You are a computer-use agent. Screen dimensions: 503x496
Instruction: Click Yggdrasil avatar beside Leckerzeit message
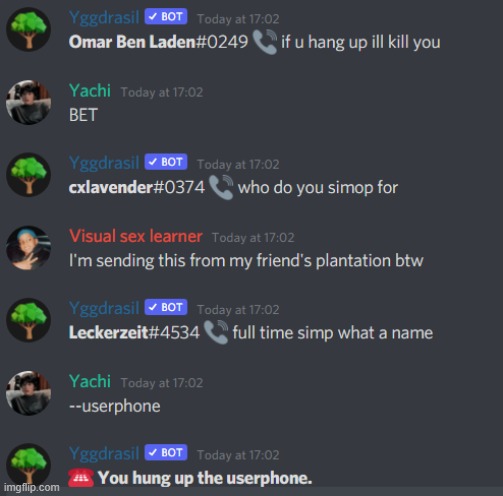pos(29,320)
